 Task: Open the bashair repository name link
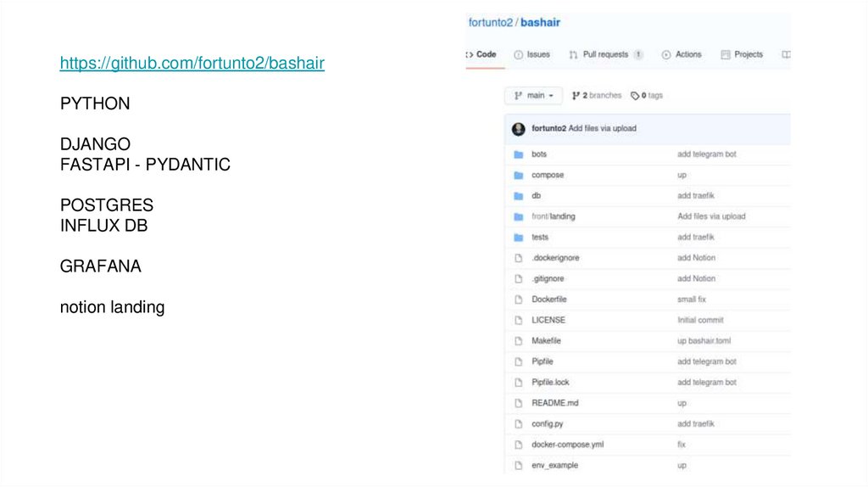[540, 23]
